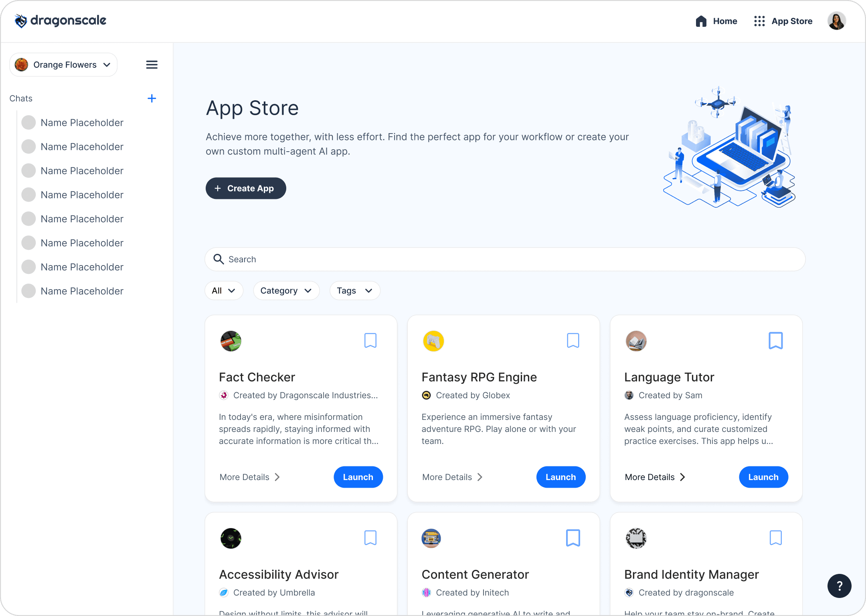The height and width of the screenshot is (616, 866).
Task: Click the Accessibility Advisor app icon
Action: pyautogui.click(x=231, y=538)
